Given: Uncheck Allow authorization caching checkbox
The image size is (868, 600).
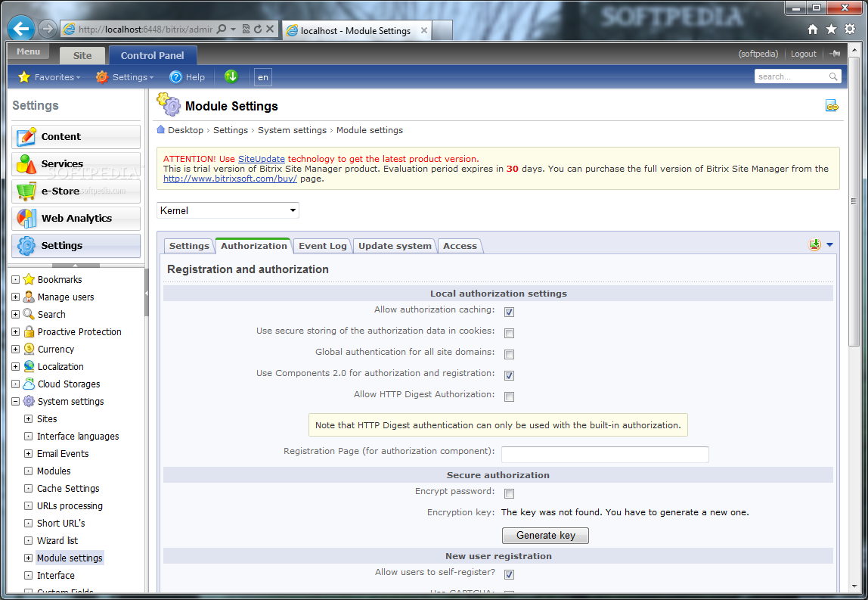Looking at the screenshot, I should tap(510, 312).
